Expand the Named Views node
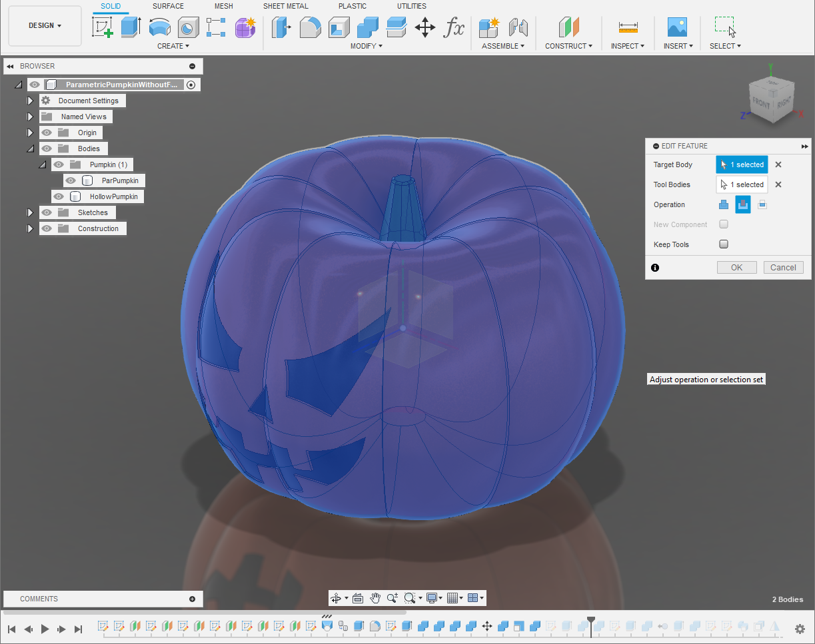 coord(30,117)
